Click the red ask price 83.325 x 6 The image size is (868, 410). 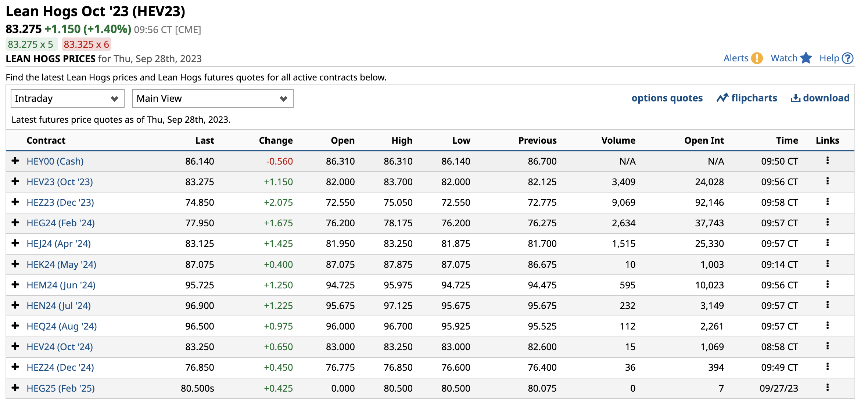(86, 44)
